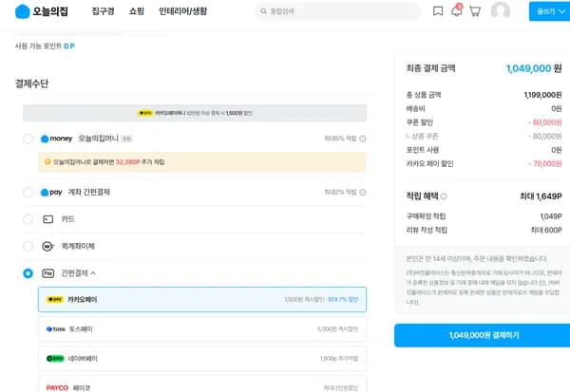Screen dimensions: 570x392
Task: Select the 오늘의집머니 radio button
Action: 28,139
